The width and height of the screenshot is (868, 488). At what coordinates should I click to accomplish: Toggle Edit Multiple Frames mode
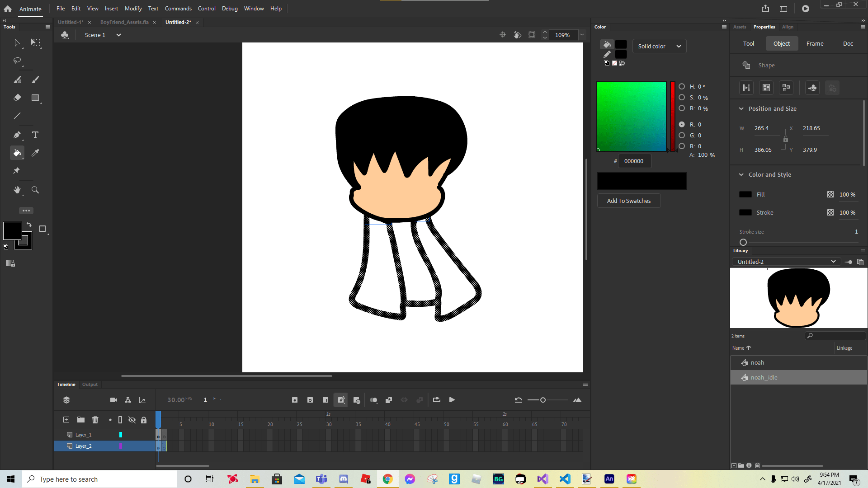click(x=389, y=399)
